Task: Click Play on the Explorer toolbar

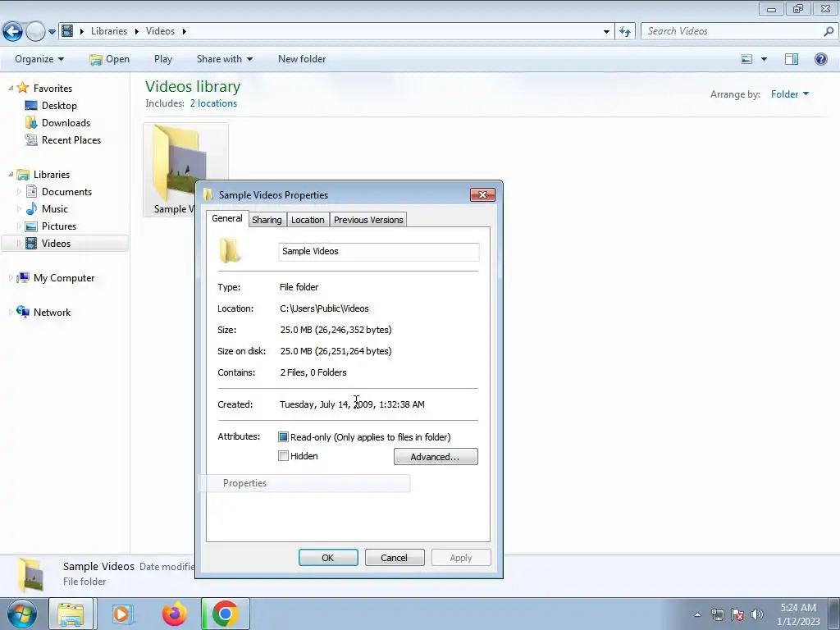Action: [x=163, y=59]
